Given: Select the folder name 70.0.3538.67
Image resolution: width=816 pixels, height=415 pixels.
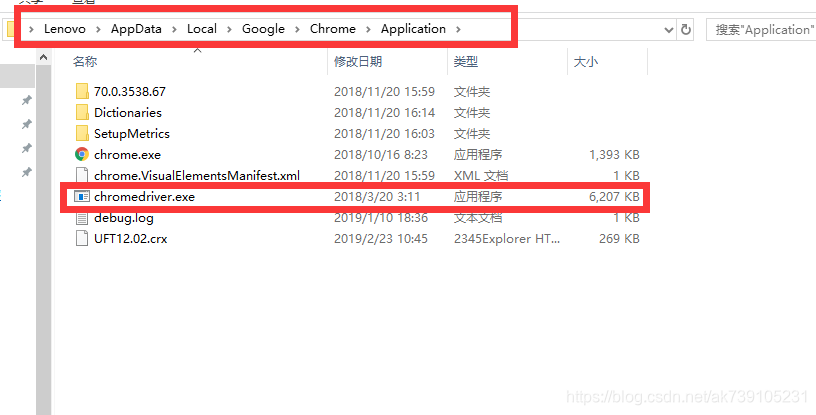Looking at the screenshot, I should click(130, 92).
